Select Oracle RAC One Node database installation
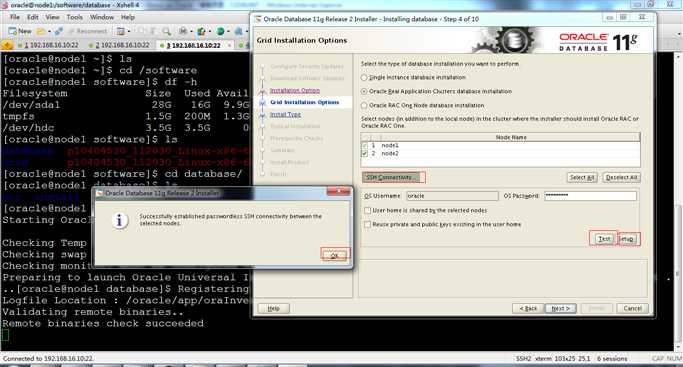This screenshot has height=367, width=683. tap(364, 105)
